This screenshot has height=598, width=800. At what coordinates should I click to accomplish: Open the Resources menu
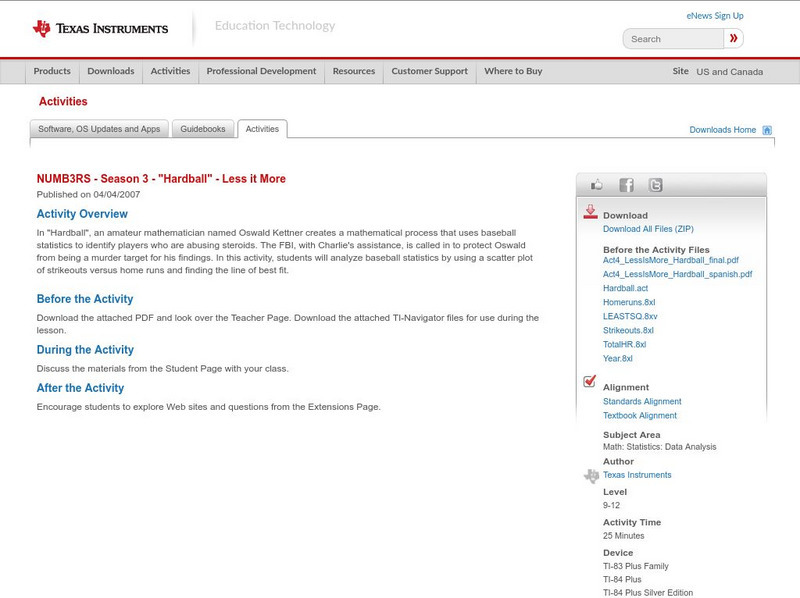[x=354, y=71]
